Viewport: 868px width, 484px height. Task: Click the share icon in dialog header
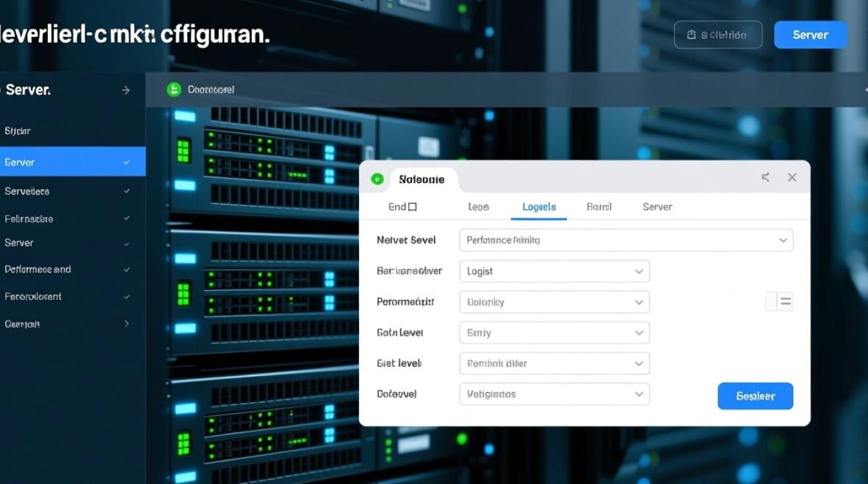765,177
